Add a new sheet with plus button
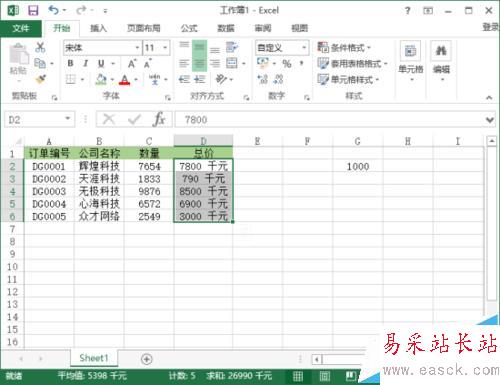Image resolution: width=500 pixels, height=385 pixels. [147, 359]
